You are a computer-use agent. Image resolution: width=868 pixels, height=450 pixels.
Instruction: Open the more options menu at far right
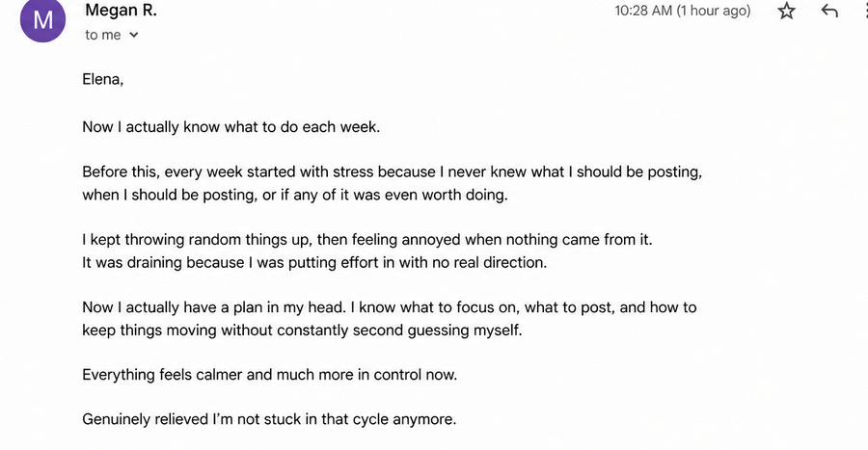[866, 11]
